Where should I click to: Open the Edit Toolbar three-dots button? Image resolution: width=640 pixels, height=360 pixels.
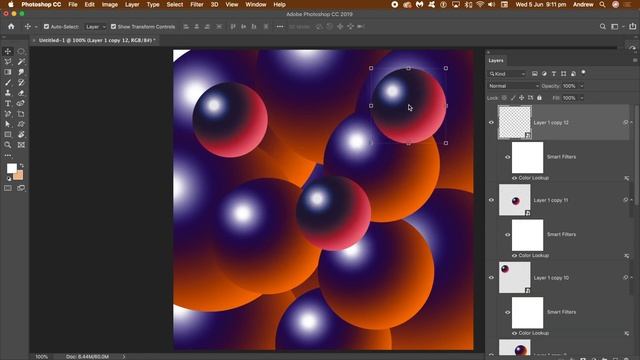(x=8, y=156)
